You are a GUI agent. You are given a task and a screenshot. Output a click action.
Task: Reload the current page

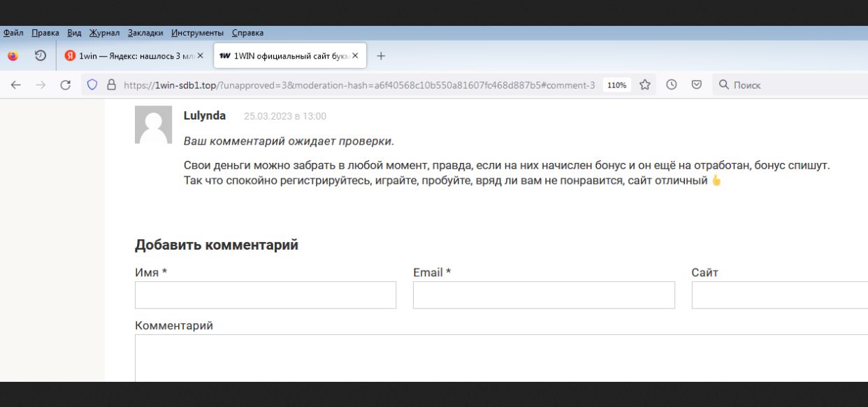pos(66,85)
